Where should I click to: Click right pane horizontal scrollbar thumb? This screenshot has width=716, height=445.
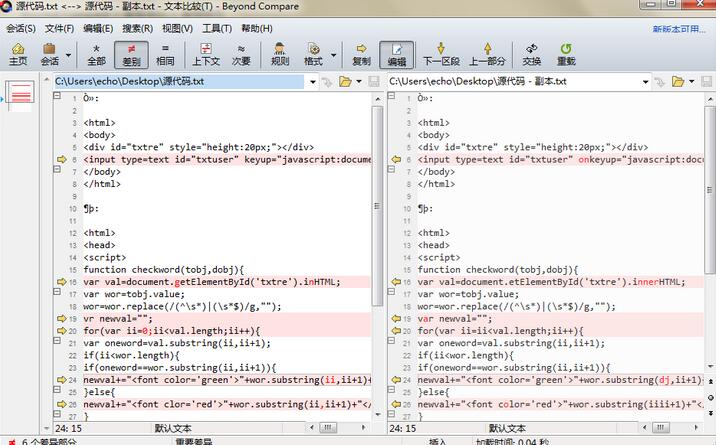point(660,428)
